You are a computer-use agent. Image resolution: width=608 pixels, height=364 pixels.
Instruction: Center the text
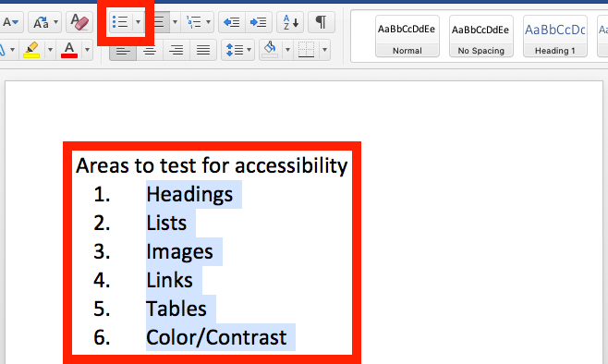click(x=150, y=50)
